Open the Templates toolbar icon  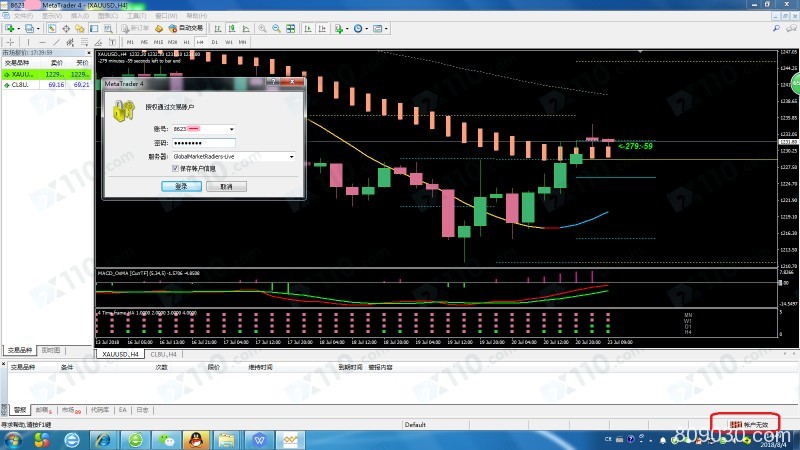pos(378,29)
